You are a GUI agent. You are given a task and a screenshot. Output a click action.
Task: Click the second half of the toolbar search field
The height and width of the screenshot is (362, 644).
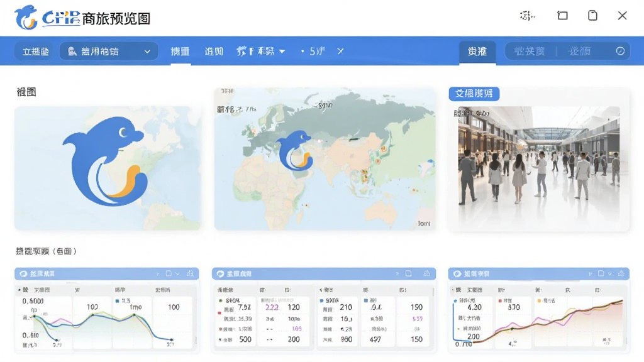(579, 52)
